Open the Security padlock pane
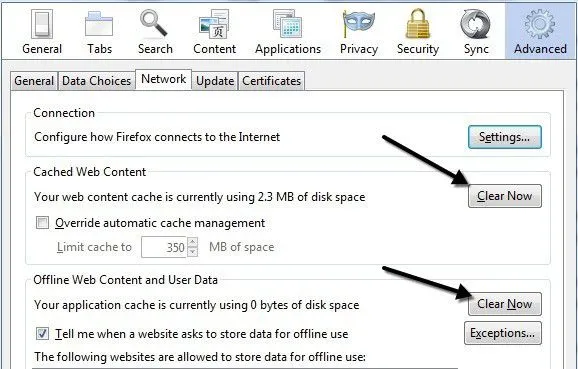Viewport: 578px width, 369px height. (x=418, y=31)
